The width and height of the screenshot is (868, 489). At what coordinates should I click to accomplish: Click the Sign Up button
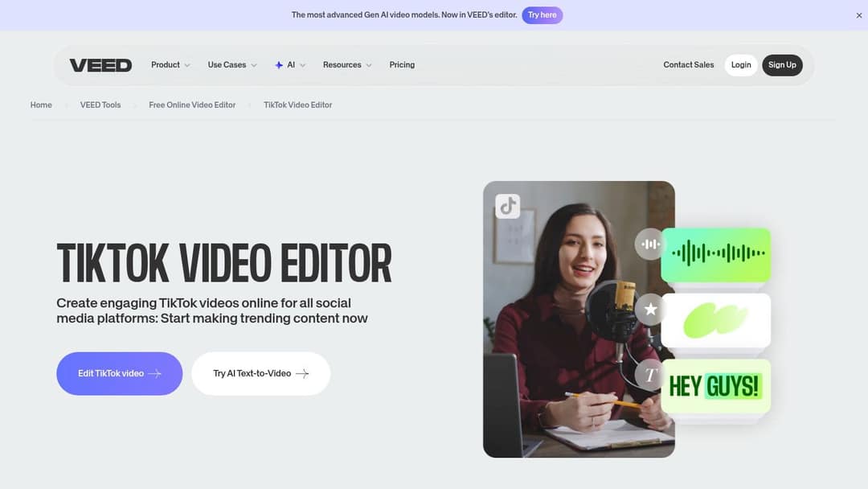tap(782, 65)
